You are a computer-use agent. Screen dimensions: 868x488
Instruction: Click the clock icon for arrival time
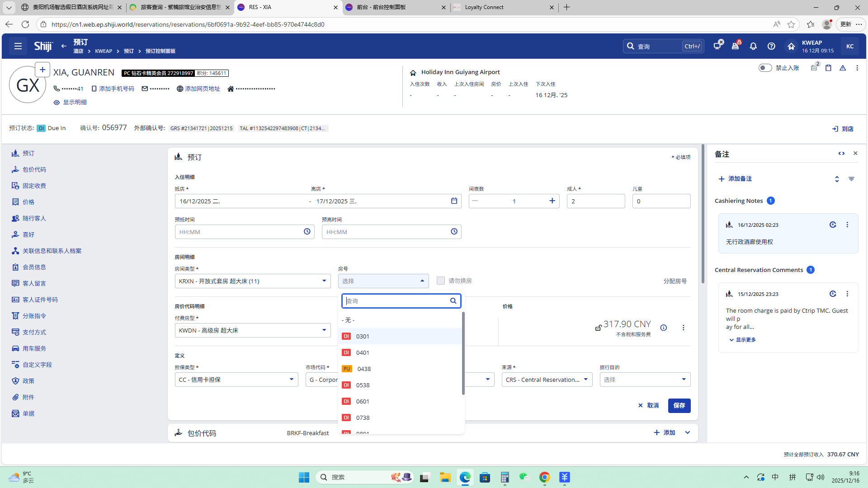(307, 232)
